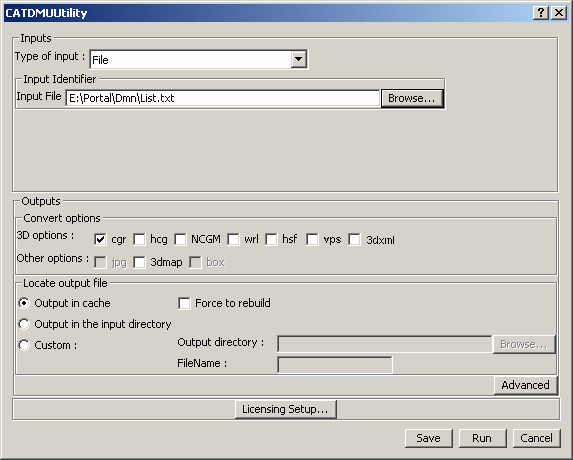Enable Force to rebuild
Viewport: 573px width, 460px height.
coord(184,303)
